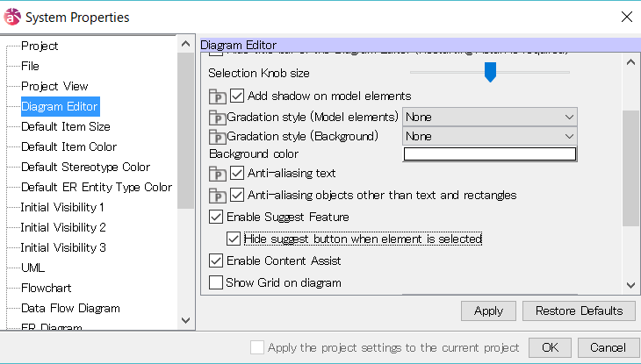Viewport: 641px width, 364px height.
Task: Click the Astah app icon in title bar
Action: [12, 17]
